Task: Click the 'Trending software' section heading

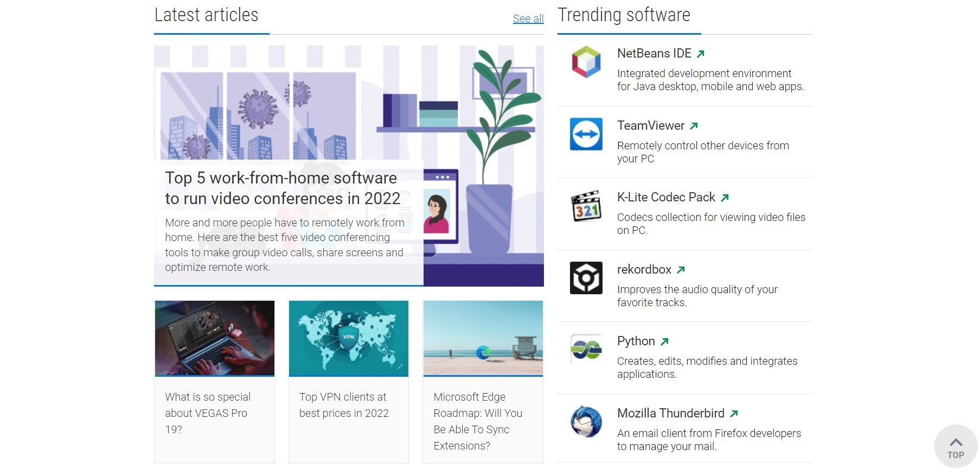Action: click(624, 15)
